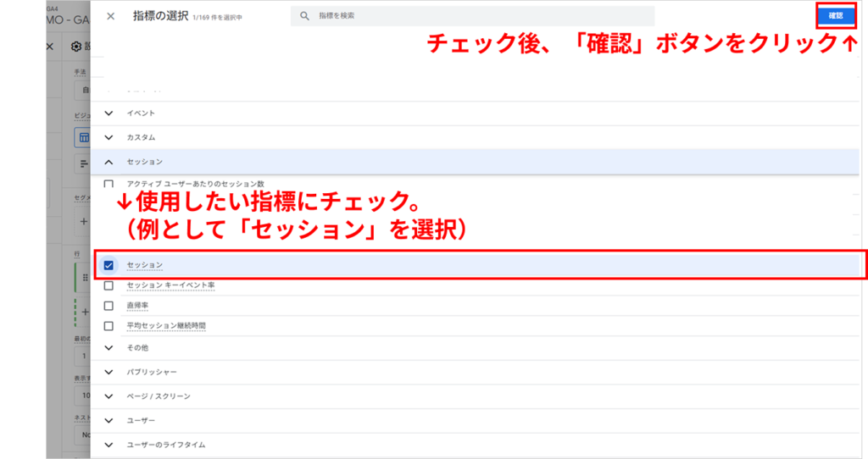Expand the ページ / スクリーン category
The image size is (868, 459).
[x=108, y=396]
